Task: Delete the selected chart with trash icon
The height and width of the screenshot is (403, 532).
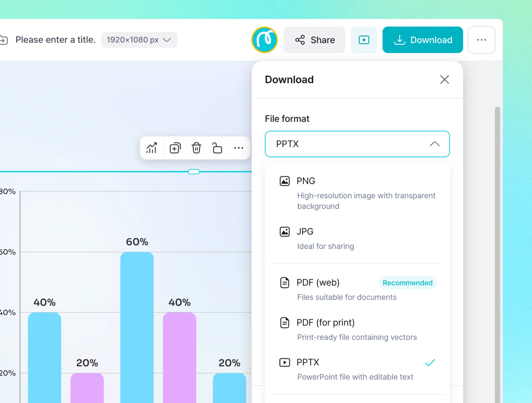Action: coord(196,148)
